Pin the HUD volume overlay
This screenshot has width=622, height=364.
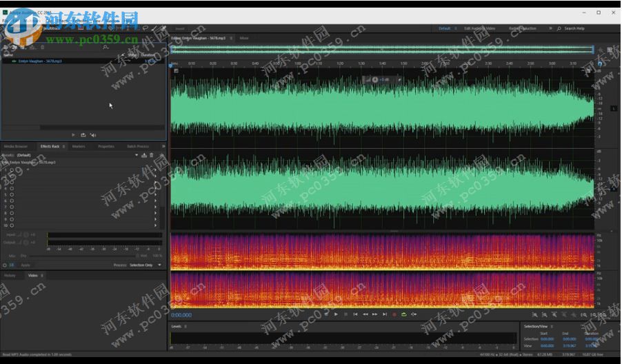point(399,80)
